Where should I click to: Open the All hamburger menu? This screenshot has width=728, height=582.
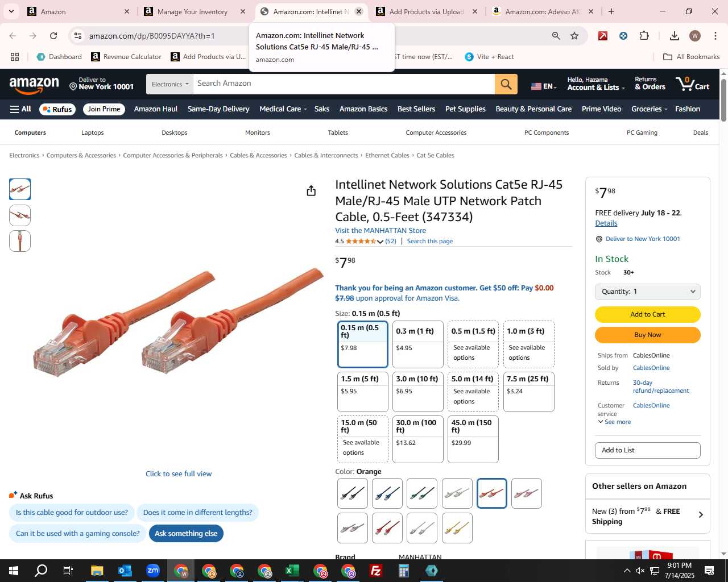click(x=20, y=109)
